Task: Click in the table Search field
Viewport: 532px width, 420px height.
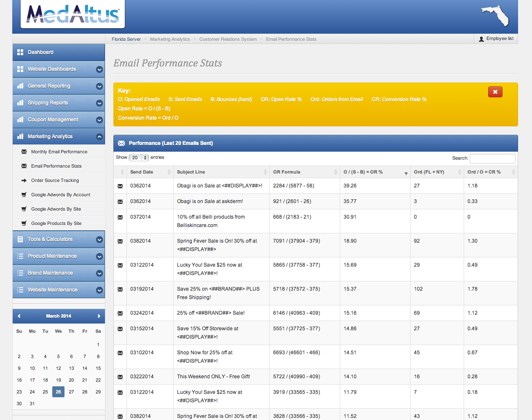Action: point(492,158)
